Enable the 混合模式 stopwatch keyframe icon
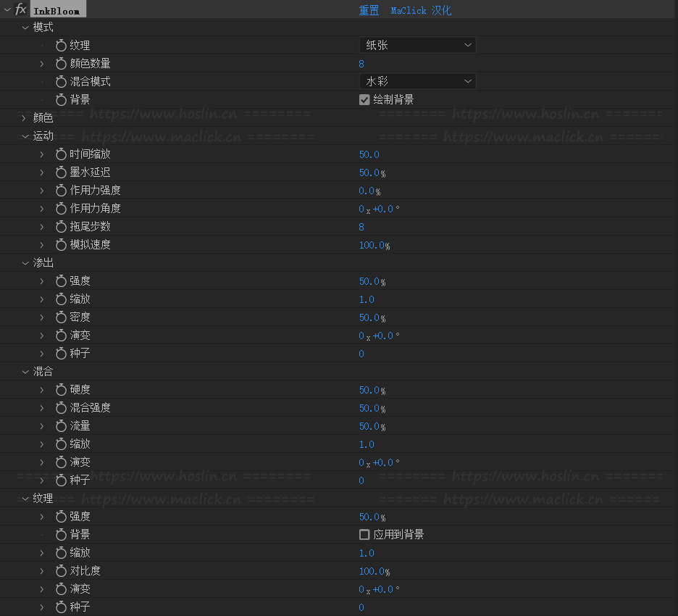Screen dimensions: 678x616 (x=61, y=82)
